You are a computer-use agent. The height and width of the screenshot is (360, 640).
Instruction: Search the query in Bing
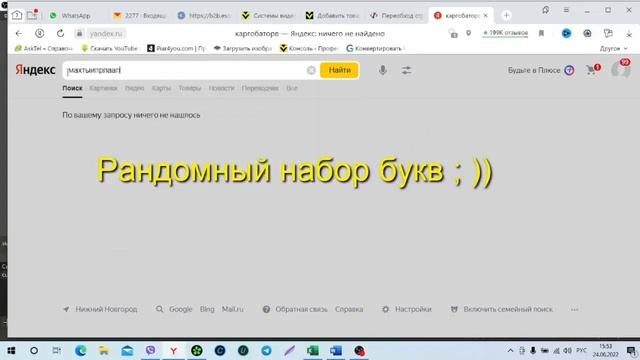coord(207,309)
